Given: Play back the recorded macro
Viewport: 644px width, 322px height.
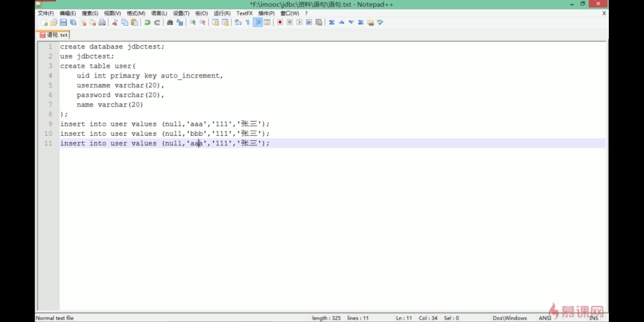Looking at the screenshot, I should click(x=299, y=22).
